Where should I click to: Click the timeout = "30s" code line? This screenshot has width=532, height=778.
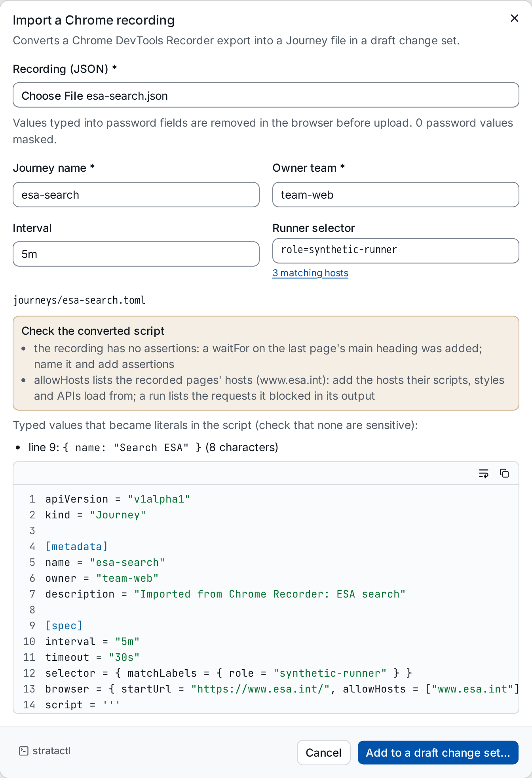pyautogui.click(x=92, y=657)
